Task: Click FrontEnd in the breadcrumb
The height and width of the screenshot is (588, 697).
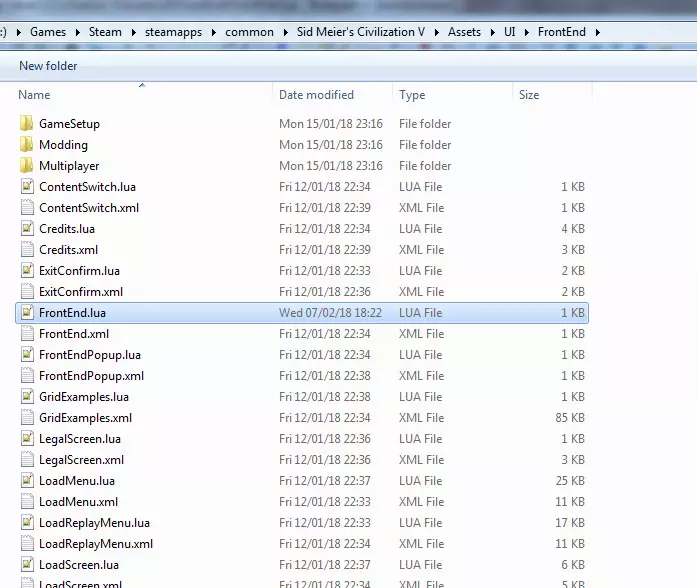Action: pyautogui.click(x=561, y=32)
